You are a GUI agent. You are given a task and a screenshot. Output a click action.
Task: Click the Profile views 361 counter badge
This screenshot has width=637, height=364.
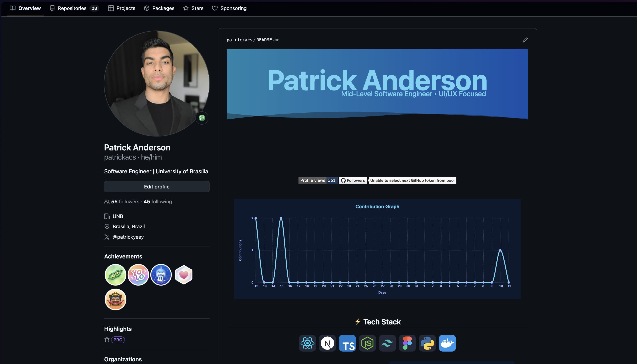pos(318,180)
